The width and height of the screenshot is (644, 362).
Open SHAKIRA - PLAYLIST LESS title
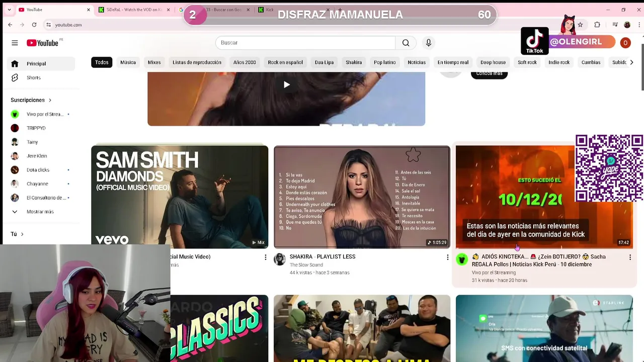coord(323,256)
